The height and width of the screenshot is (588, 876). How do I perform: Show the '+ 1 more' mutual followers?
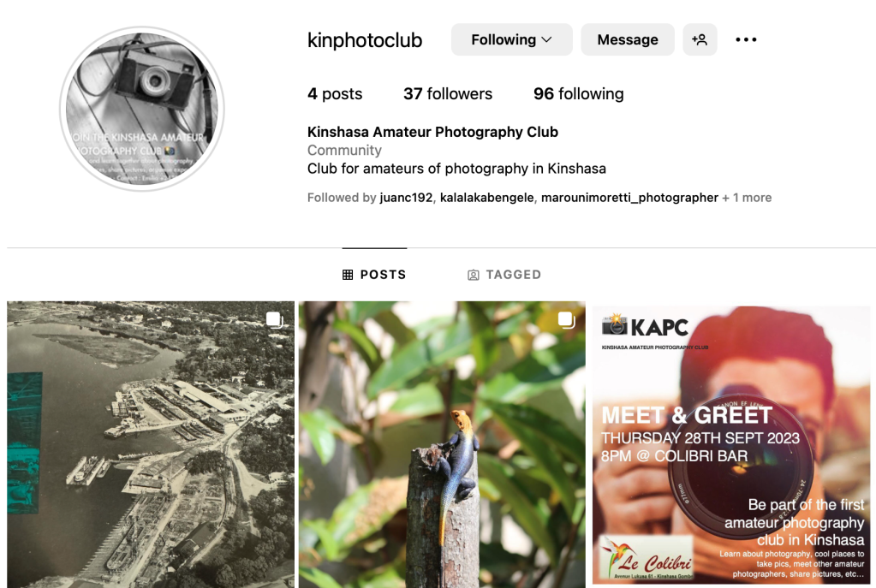coord(747,198)
